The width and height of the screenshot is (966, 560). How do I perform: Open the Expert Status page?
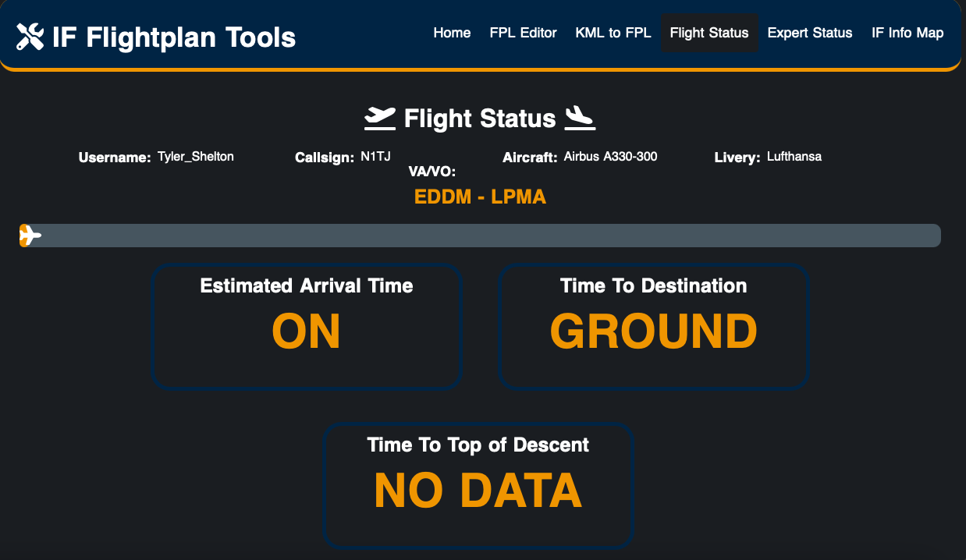click(810, 33)
